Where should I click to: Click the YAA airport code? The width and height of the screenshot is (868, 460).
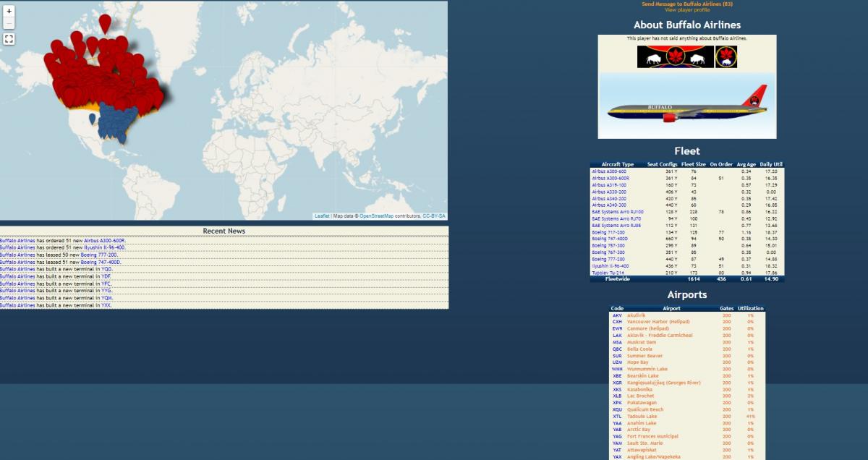[x=617, y=423]
